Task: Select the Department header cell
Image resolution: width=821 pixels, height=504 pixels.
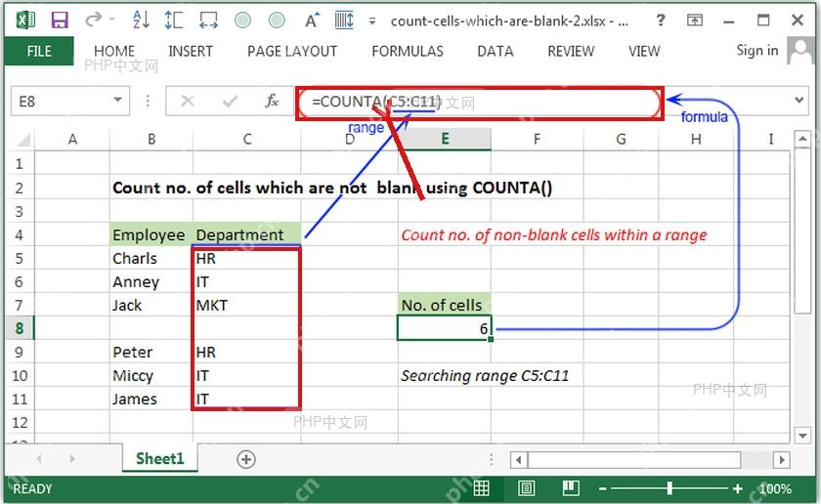Action: 247,235
